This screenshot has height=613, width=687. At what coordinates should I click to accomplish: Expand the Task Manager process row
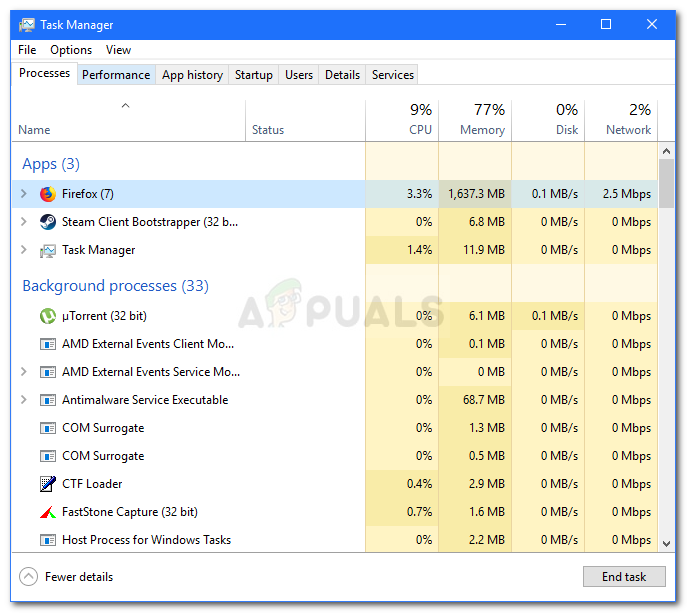tap(24, 250)
